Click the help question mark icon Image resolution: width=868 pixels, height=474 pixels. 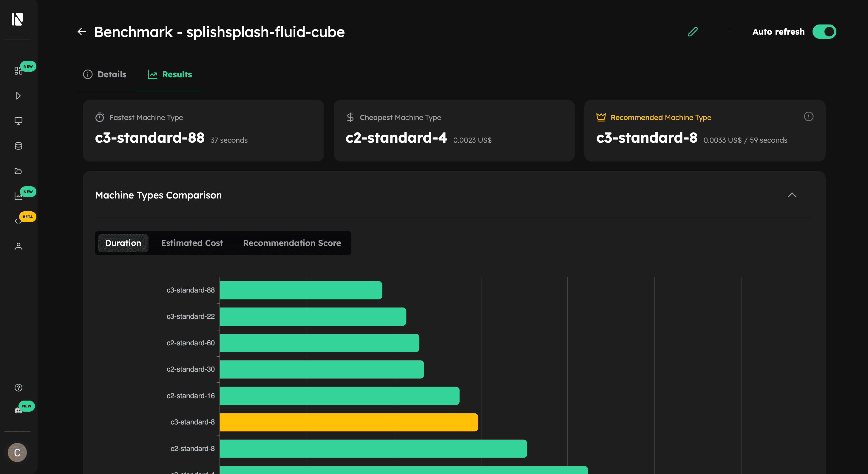coord(18,388)
